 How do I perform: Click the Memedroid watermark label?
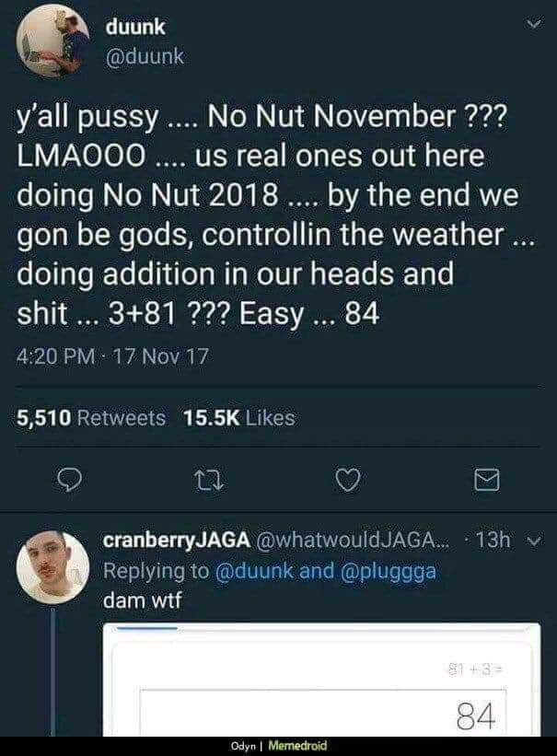click(293, 747)
